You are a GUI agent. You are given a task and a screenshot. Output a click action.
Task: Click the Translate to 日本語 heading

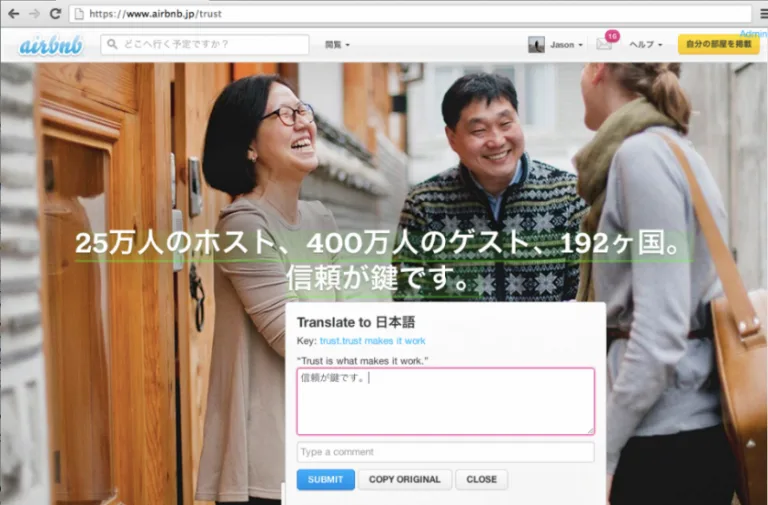(x=356, y=322)
